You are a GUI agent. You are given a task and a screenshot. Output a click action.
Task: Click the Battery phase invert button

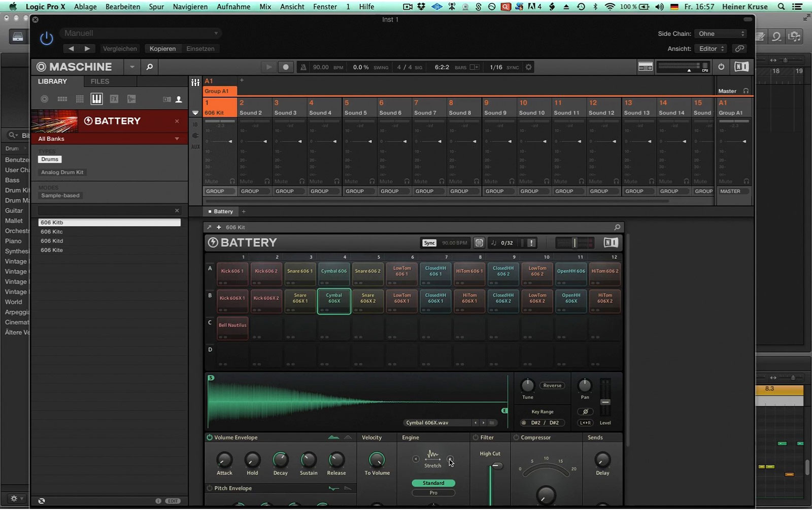(585, 412)
